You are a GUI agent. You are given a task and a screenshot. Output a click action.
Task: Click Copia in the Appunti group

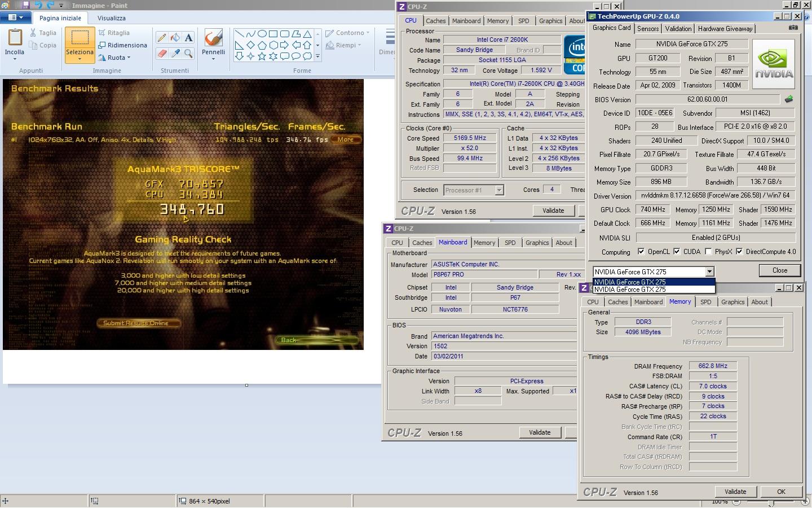point(43,45)
